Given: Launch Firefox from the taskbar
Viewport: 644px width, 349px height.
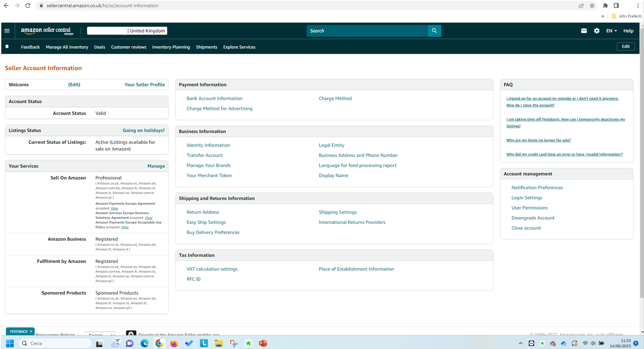Looking at the screenshot, I should coord(174,343).
